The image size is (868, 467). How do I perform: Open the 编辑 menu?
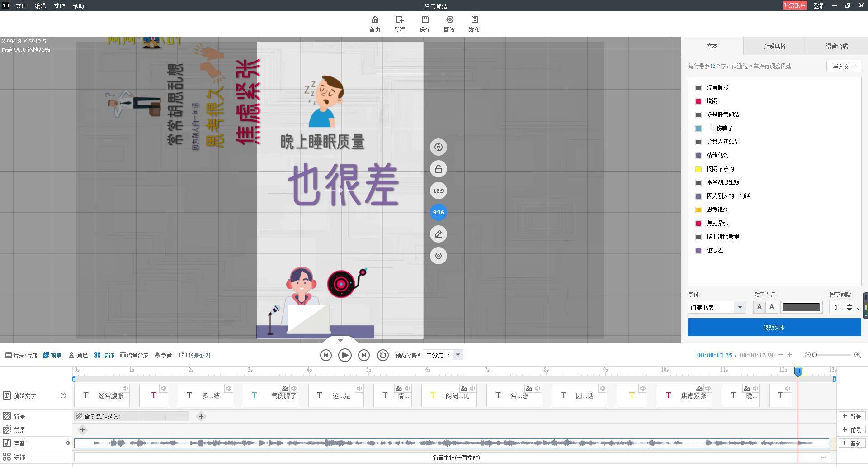[40, 6]
